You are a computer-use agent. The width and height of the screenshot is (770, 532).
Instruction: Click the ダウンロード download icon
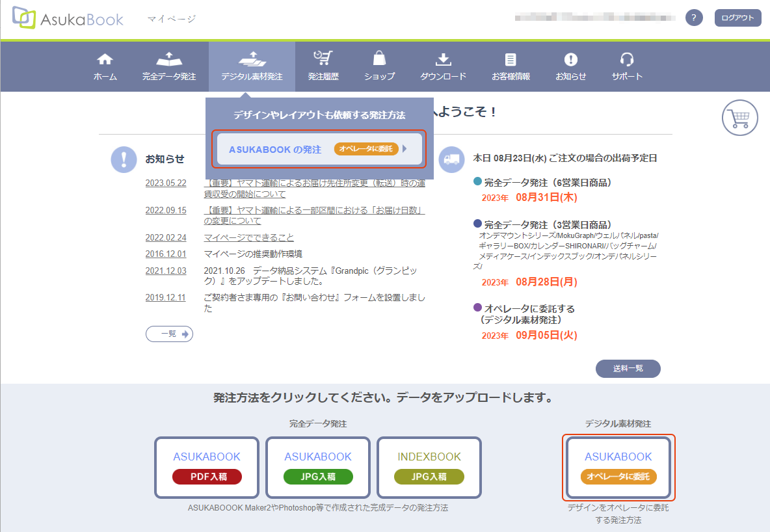443,60
